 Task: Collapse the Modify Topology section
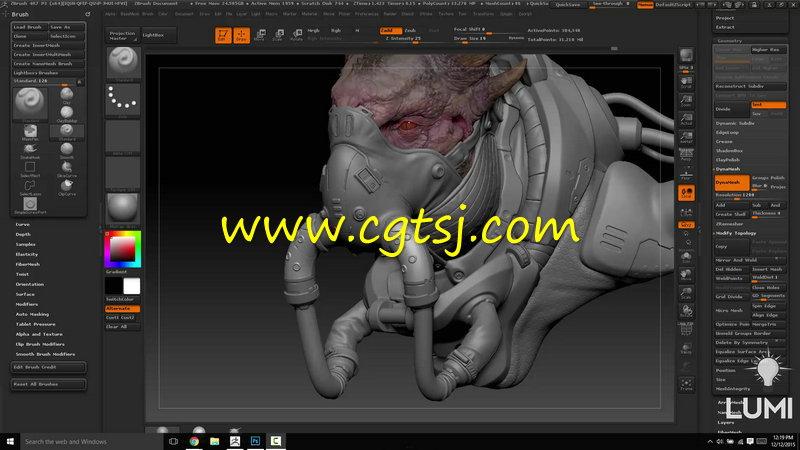(x=736, y=233)
